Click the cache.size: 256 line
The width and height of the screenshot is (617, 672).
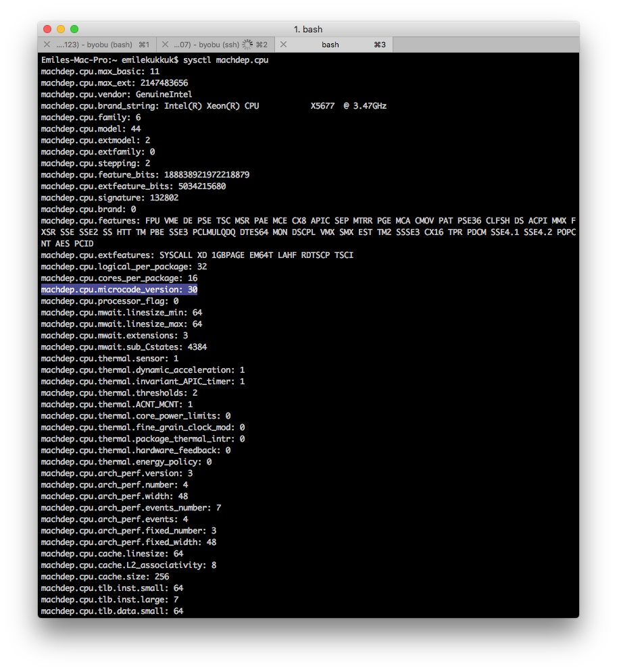[105, 577]
